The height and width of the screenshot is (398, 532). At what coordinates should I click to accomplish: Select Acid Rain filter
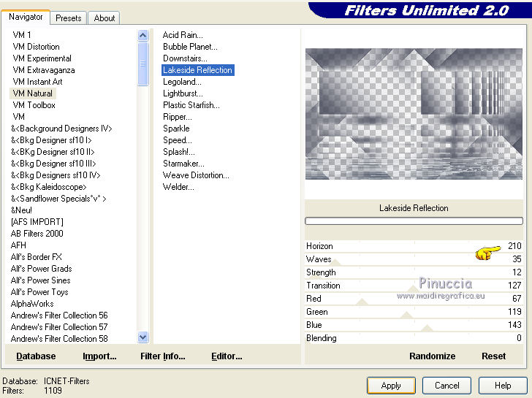pyautogui.click(x=183, y=35)
